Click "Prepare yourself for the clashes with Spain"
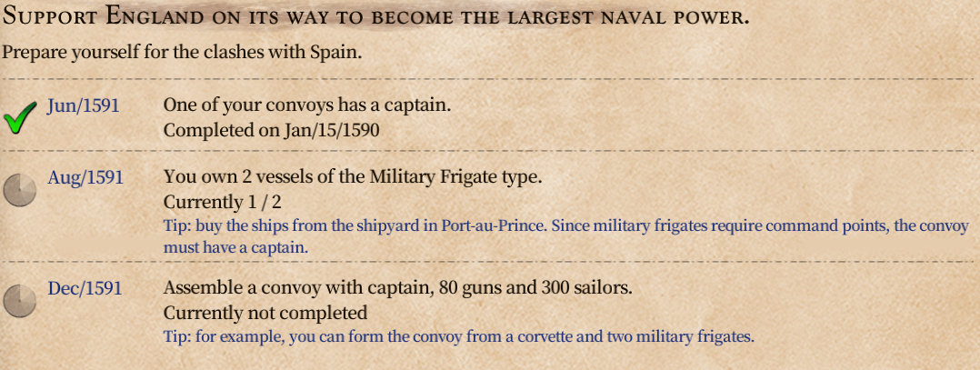980x370 pixels. [182, 52]
